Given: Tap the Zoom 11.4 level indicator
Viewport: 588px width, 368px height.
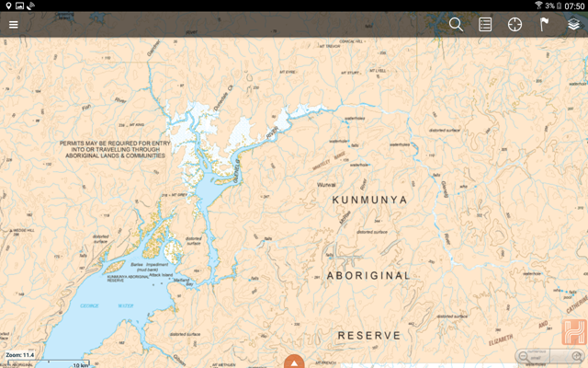Looking at the screenshot, I should tap(20, 355).
